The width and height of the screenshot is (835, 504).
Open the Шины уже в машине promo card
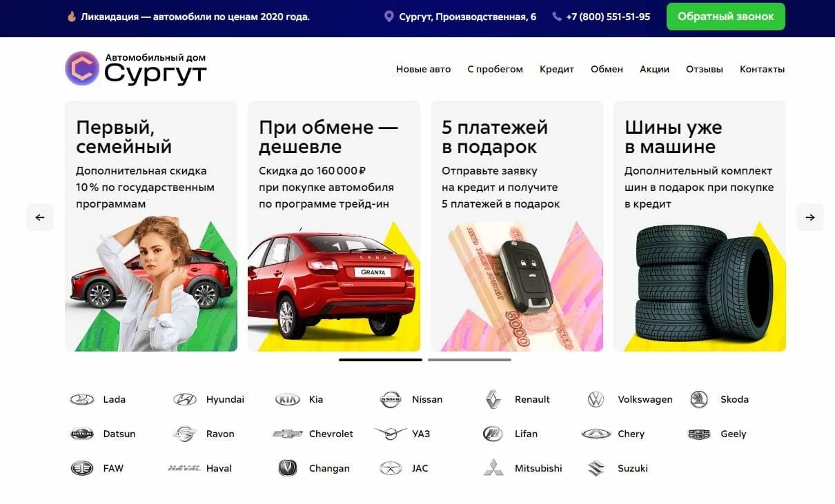[700, 226]
